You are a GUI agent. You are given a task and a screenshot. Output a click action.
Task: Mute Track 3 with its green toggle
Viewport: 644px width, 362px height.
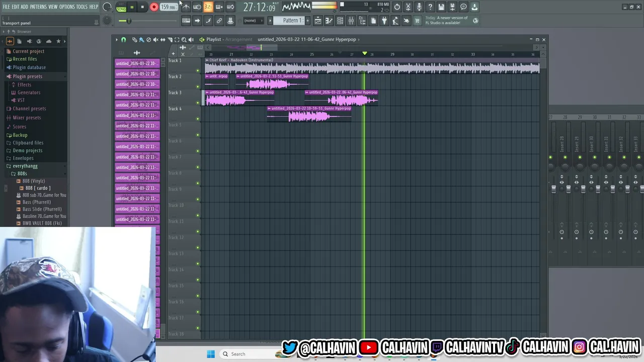click(198, 103)
